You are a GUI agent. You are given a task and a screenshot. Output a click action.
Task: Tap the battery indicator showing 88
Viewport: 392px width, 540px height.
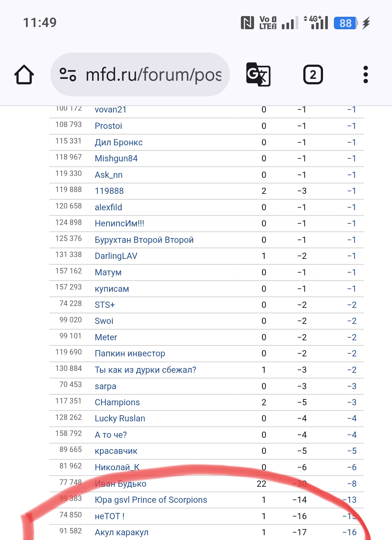click(345, 23)
